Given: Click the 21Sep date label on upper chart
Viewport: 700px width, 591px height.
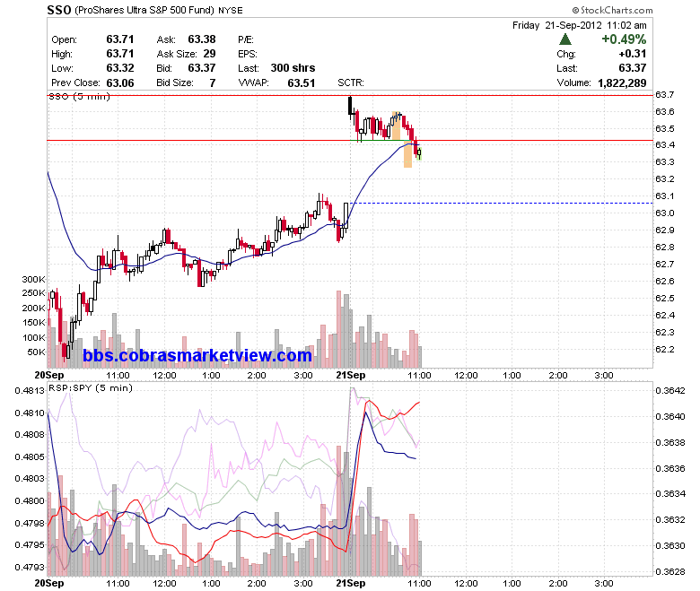Looking at the screenshot, I should tap(350, 375).
